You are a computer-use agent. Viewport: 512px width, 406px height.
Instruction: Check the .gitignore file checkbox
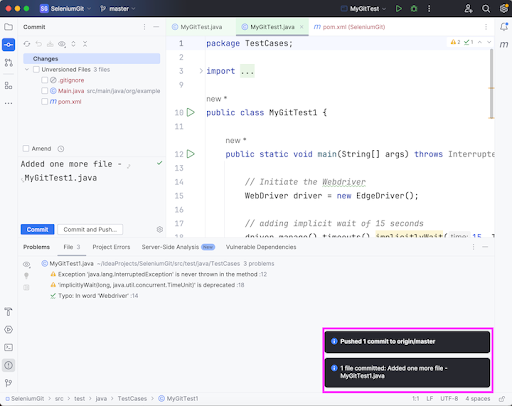45,80
